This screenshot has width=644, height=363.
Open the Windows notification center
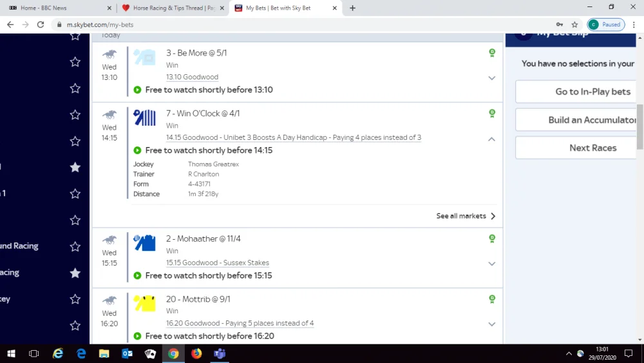[x=629, y=353]
